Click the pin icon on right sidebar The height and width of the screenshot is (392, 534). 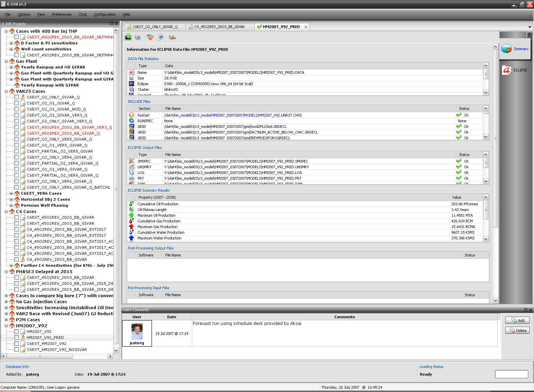pyautogui.click(x=529, y=35)
